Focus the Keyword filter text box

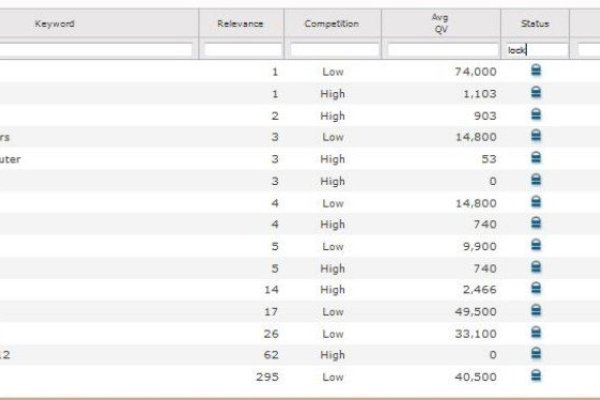click(x=96, y=49)
